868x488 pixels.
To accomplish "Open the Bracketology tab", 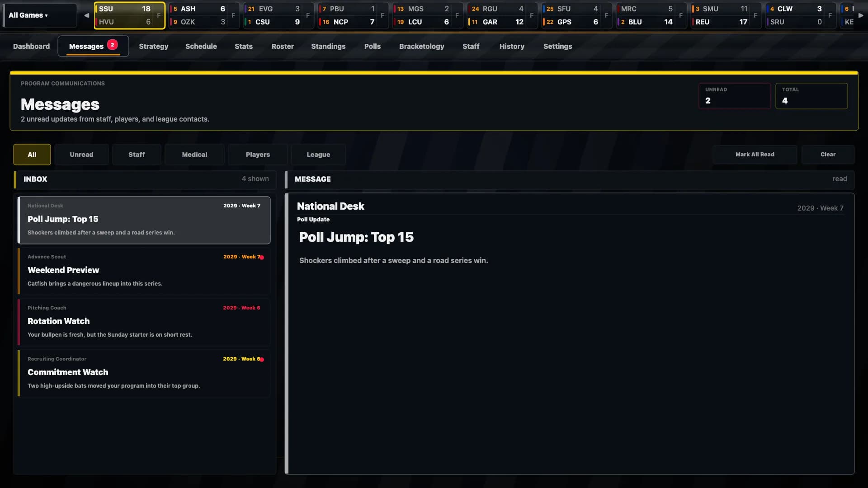I will [x=421, y=46].
